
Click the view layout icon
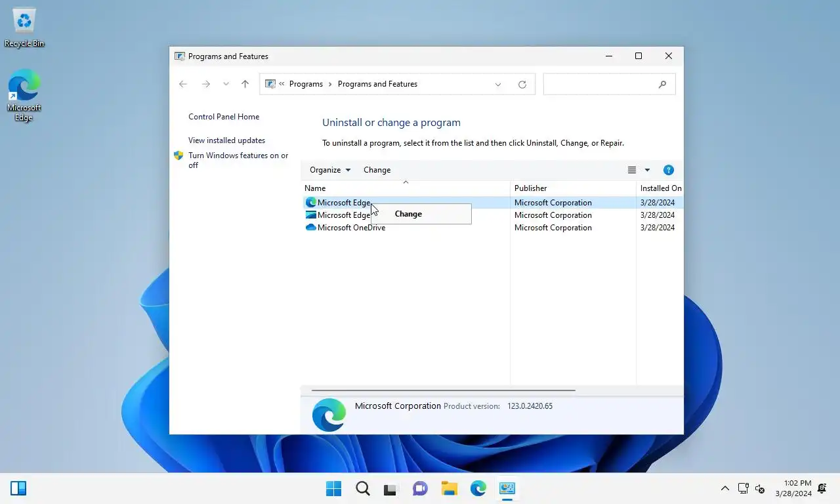[632, 170]
